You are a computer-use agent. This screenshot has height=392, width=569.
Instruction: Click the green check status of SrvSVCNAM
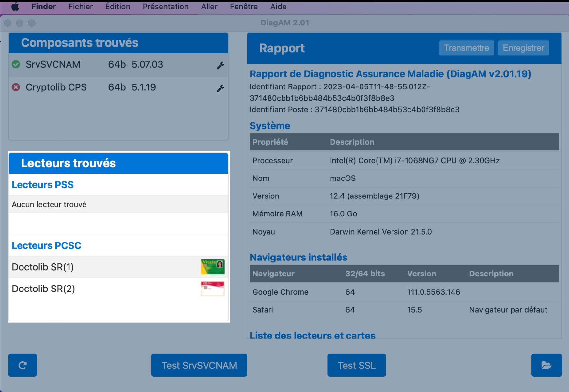(16, 64)
